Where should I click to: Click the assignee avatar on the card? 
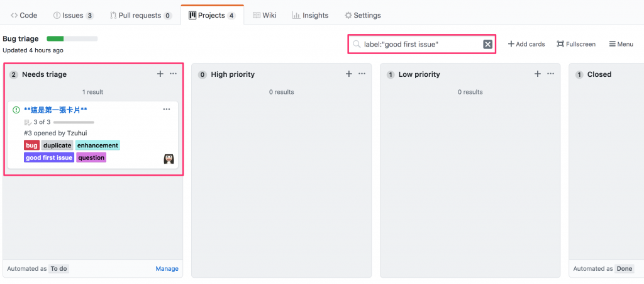point(169,159)
